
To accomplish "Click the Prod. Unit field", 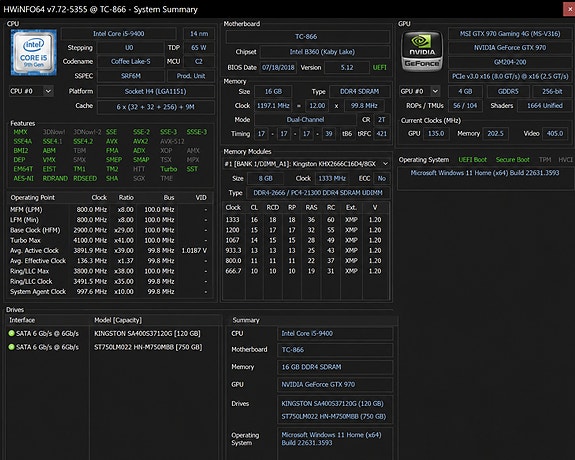I will (x=191, y=76).
